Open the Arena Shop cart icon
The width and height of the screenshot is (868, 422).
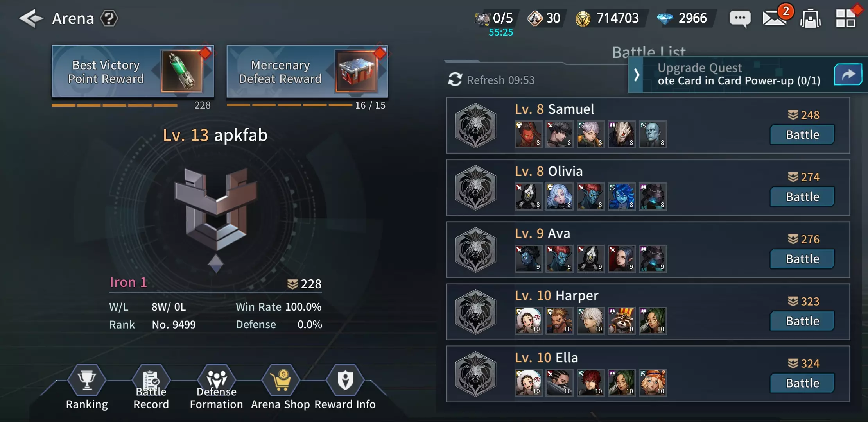click(x=281, y=380)
